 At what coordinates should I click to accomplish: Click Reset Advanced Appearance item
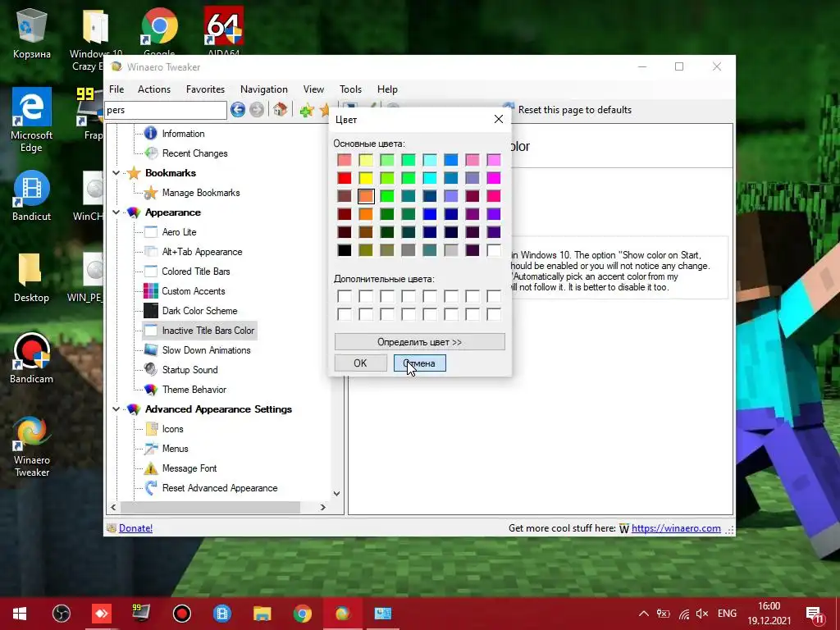(220, 488)
